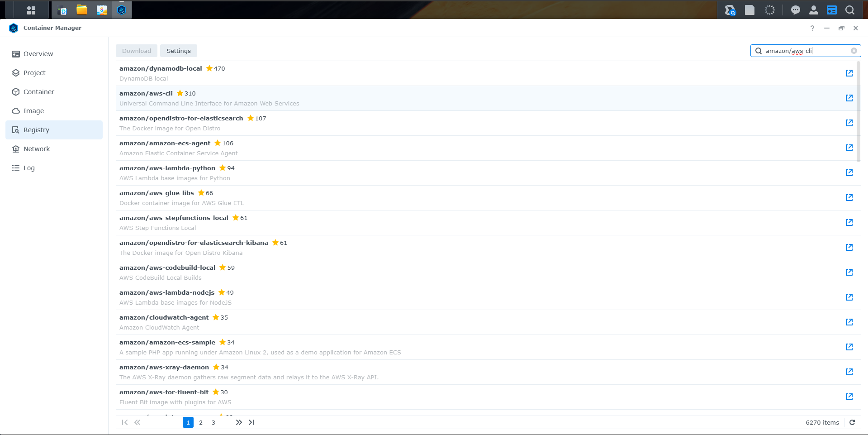
Task: Open the Image section
Action: pyautogui.click(x=54, y=111)
